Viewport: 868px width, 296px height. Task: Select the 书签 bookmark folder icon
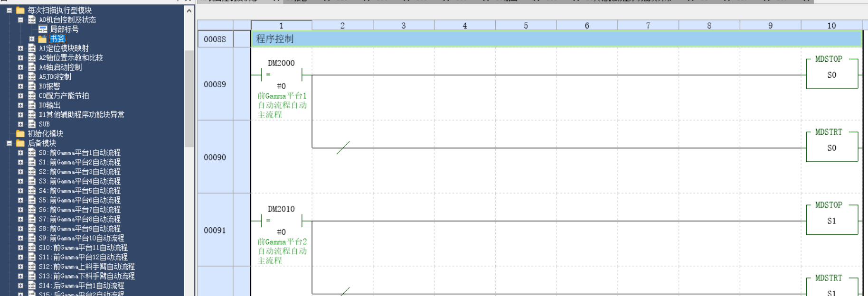[43, 39]
